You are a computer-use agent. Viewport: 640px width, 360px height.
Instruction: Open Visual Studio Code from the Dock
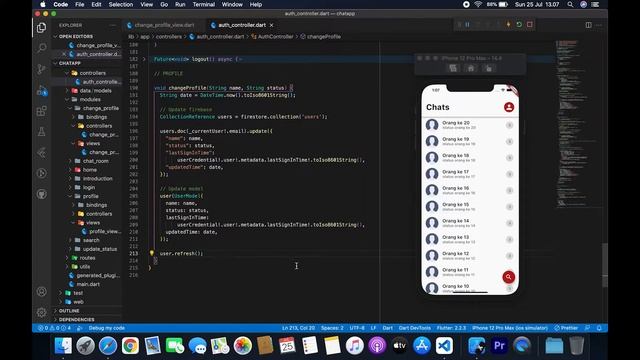[444, 346]
